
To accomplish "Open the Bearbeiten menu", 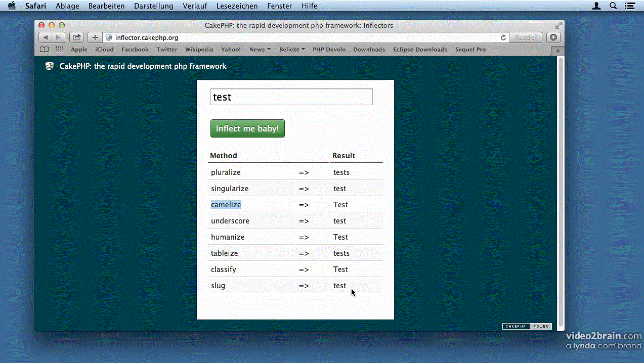I will click(x=106, y=6).
